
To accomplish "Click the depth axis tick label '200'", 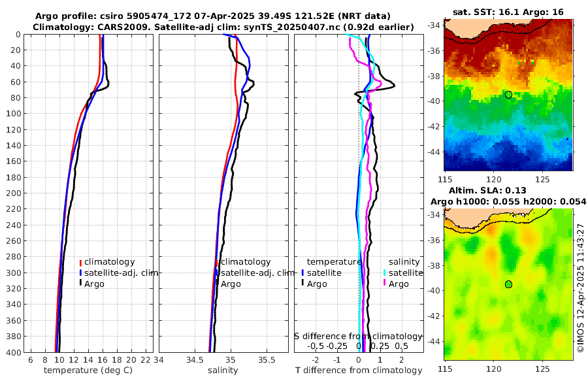I will click(14, 193).
